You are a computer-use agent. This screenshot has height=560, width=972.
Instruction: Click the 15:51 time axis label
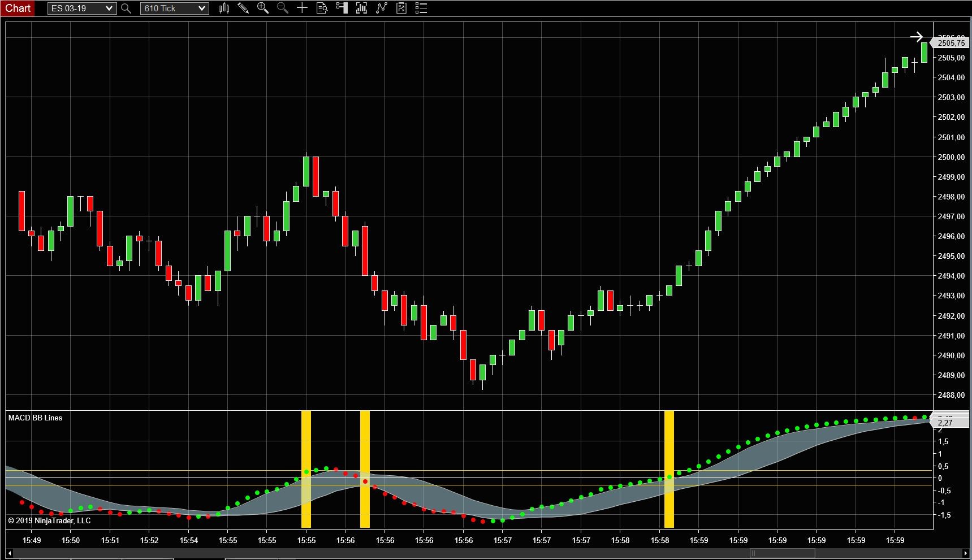[110, 540]
